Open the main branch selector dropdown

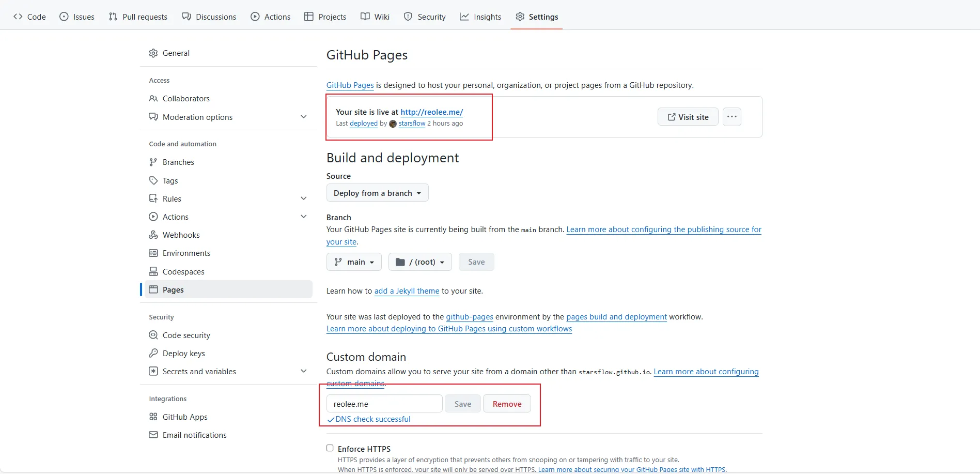pyautogui.click(x=354, y=262)
